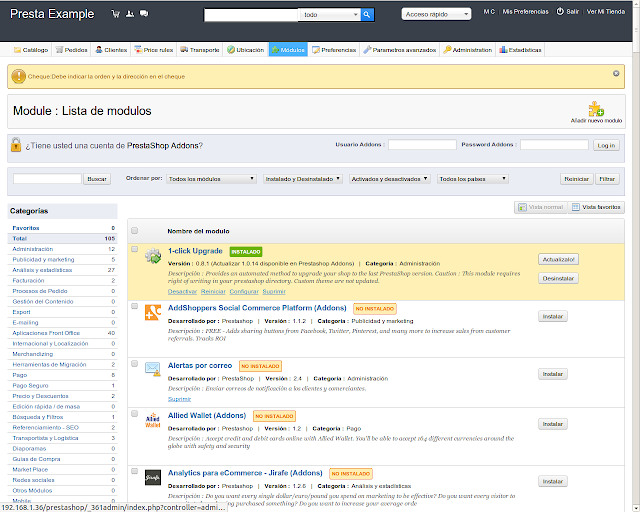Click the Reiniciar filter button

tap(576, 179)
